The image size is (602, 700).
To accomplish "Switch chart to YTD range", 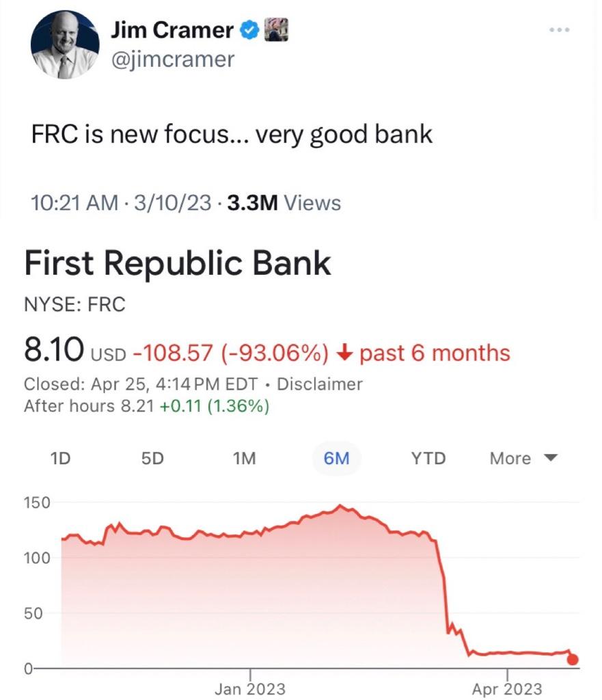I will tap(428, 459).
